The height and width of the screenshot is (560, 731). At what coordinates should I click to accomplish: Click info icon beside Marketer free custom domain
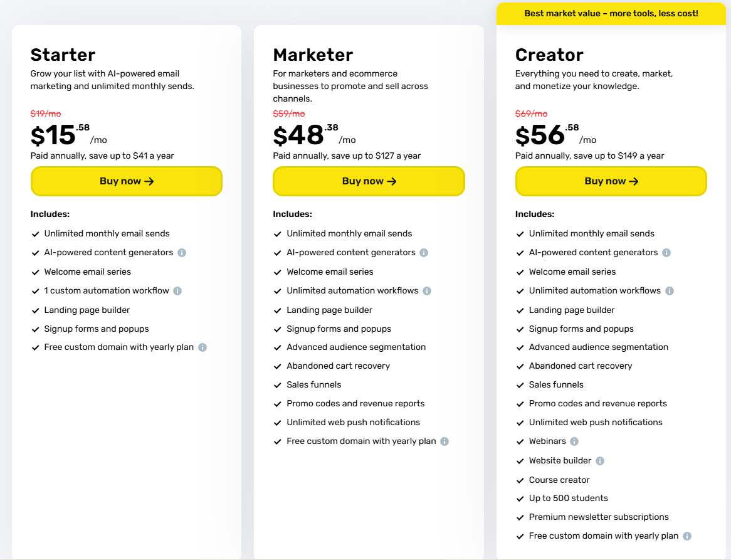(444, 441)
